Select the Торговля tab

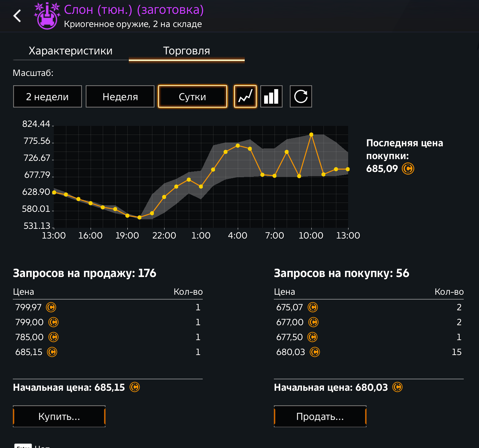[187, 51]
